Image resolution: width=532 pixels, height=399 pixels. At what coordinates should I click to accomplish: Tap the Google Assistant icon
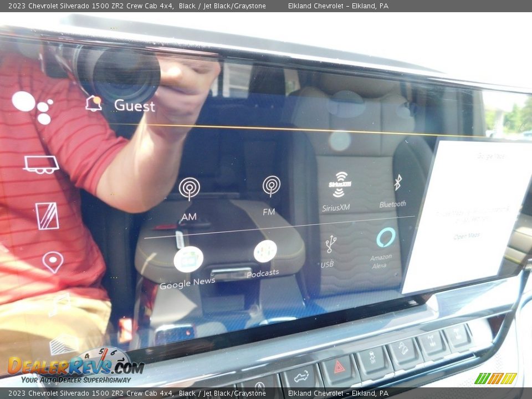pos(33,108)
